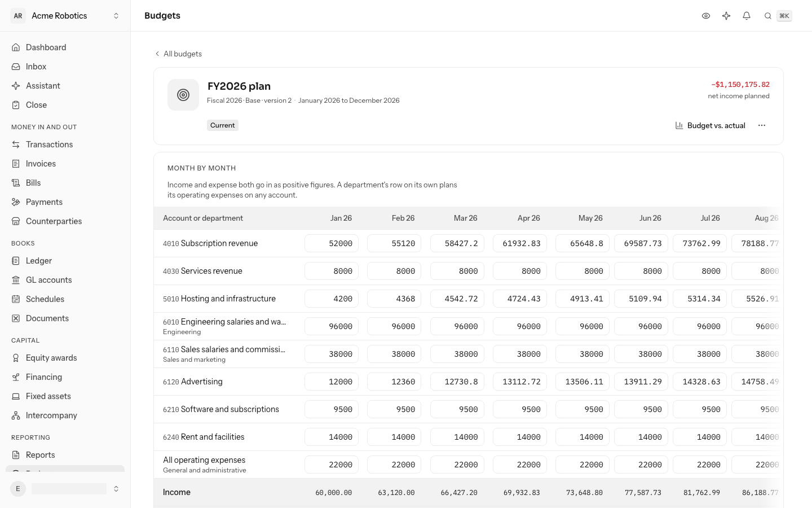The width and height of the screenshot is (812, 508).
Task: Click the Counterparties sidebar icon
Action: pos(16,221)
